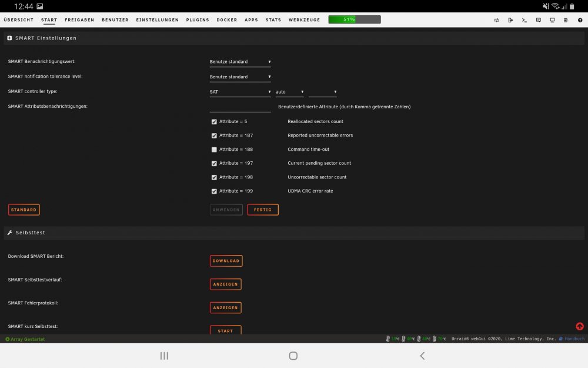Open PLUGINS tab
The width and height of the screenshot is (588, 368).
point(198,20)
